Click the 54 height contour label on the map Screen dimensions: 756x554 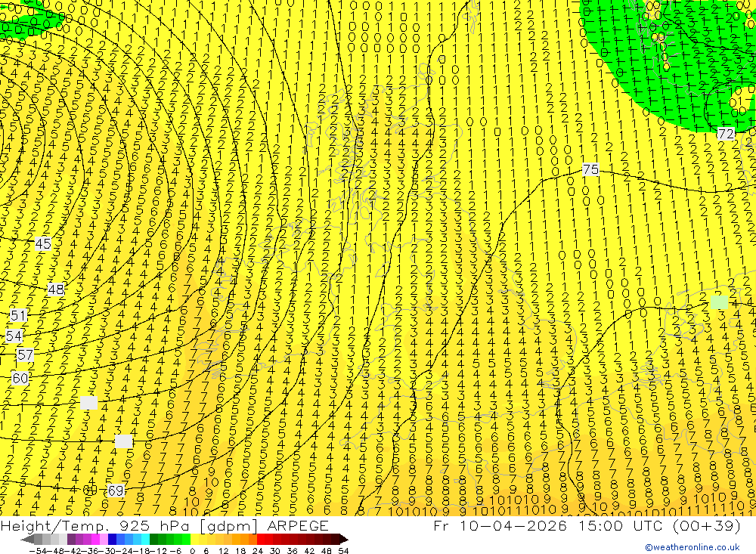click(14, 336)
